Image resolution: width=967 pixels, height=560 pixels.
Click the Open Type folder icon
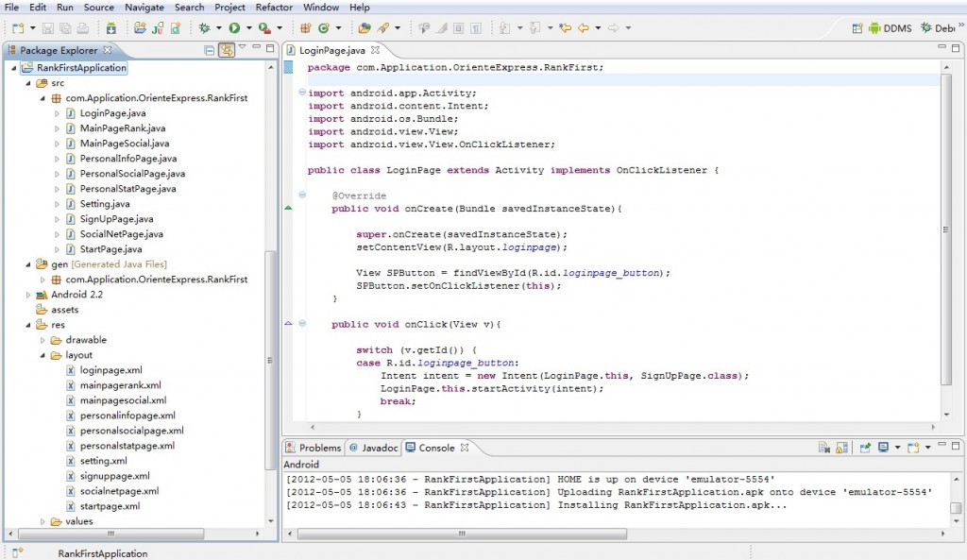(x=365, y=28)
